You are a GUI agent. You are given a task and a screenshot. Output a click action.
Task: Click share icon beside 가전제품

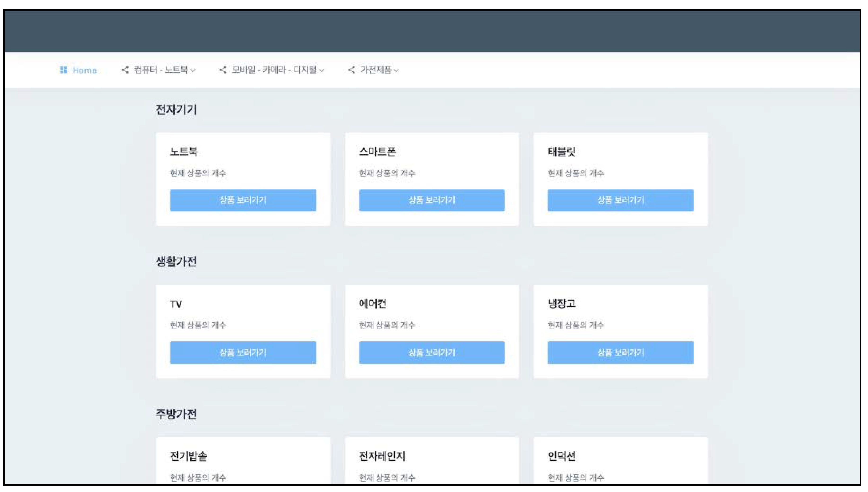click(351, 70)
